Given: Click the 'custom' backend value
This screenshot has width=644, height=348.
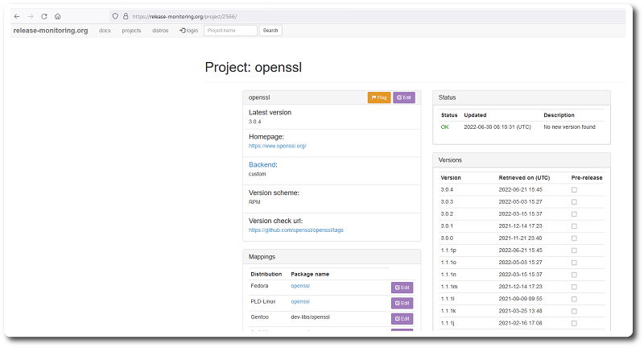Looking at the screenshot, I should coord(257,174).
